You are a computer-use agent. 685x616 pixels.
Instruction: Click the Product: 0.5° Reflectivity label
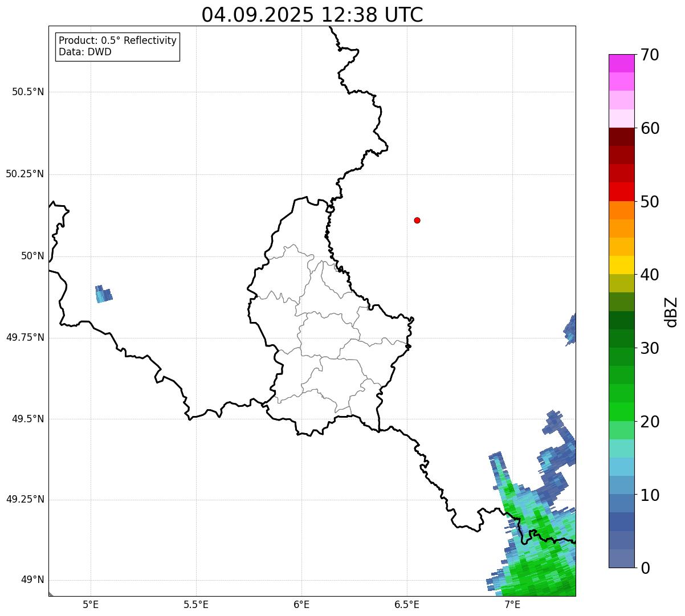coord(118,41)
